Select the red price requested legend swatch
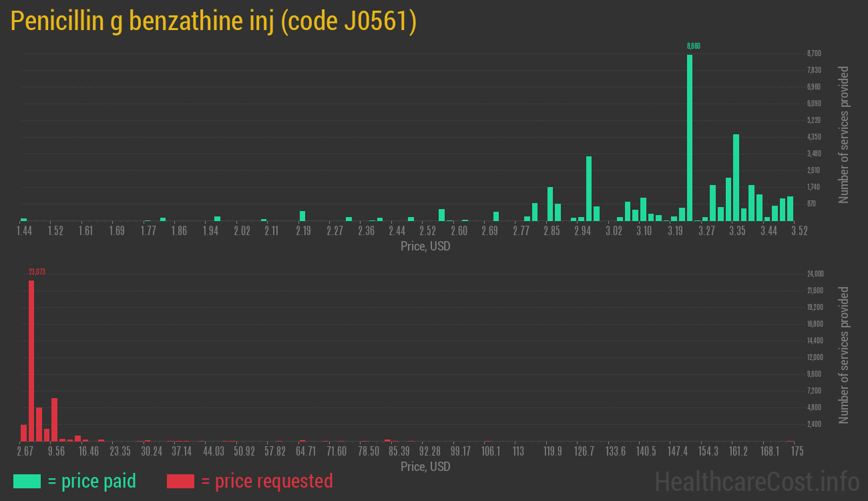Viewport: 868px width, 501px height. click(180, 481)
